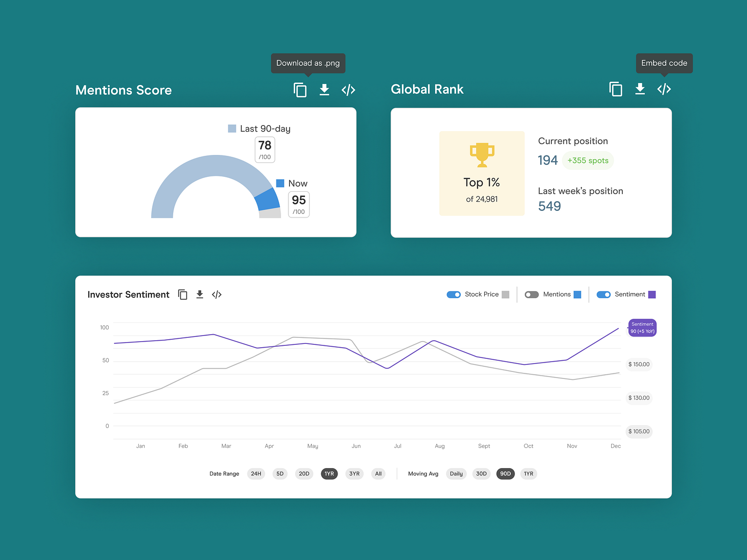Click the Investor Sentiment title
Screen dimensions: 747x560
click(x=128, y=294)
